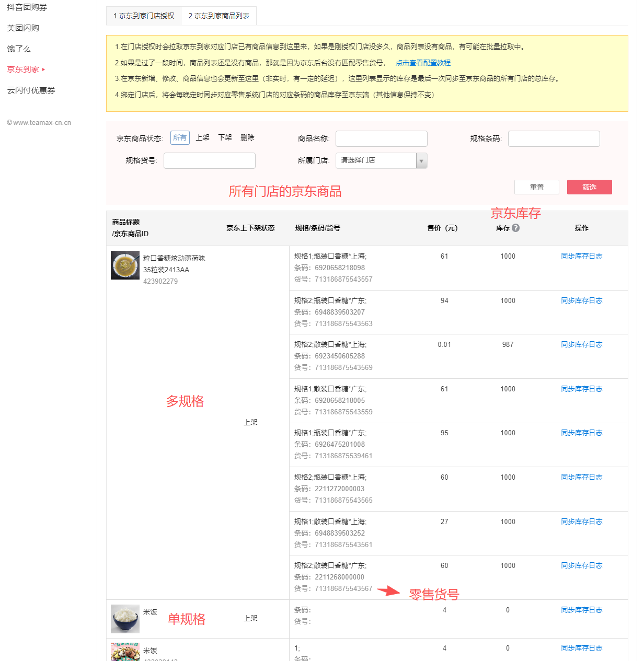Click the 规格/条码/货号 column header
Viewport: 644px width, 661px height.
[x=317, y=228]
